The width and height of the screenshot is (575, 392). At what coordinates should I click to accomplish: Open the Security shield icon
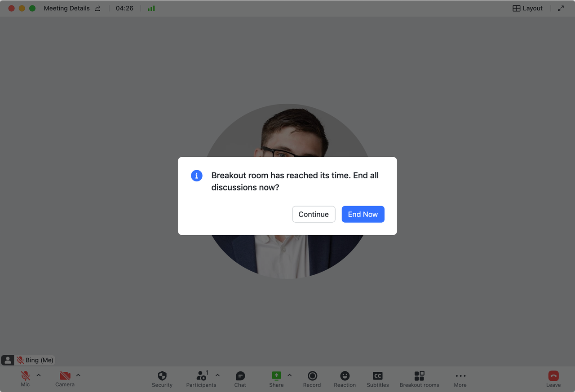(162, 376)
